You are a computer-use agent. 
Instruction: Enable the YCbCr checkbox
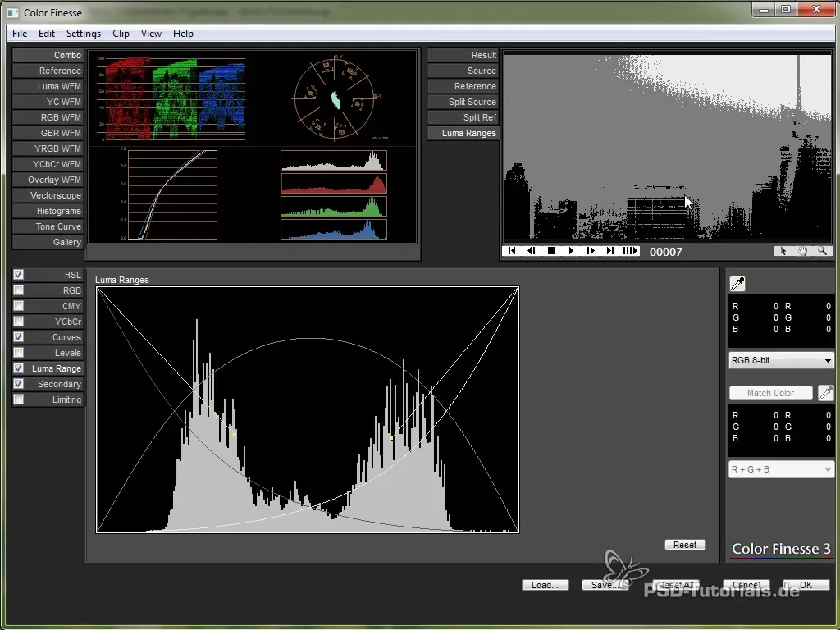click(19, 321)
